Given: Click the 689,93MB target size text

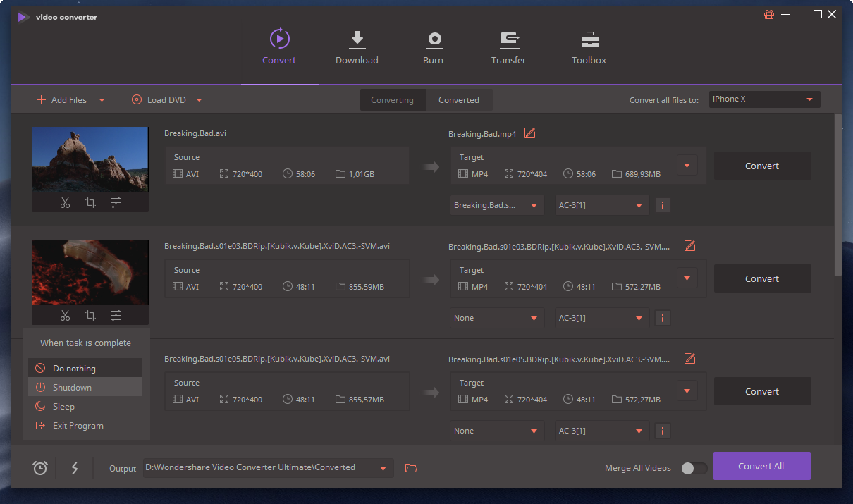Looking at the screenshot, I should (643, 173).
